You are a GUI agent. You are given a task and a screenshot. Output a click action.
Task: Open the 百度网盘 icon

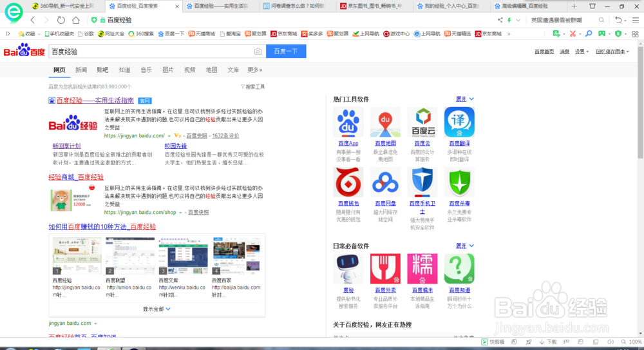click(x=385, y=182)
